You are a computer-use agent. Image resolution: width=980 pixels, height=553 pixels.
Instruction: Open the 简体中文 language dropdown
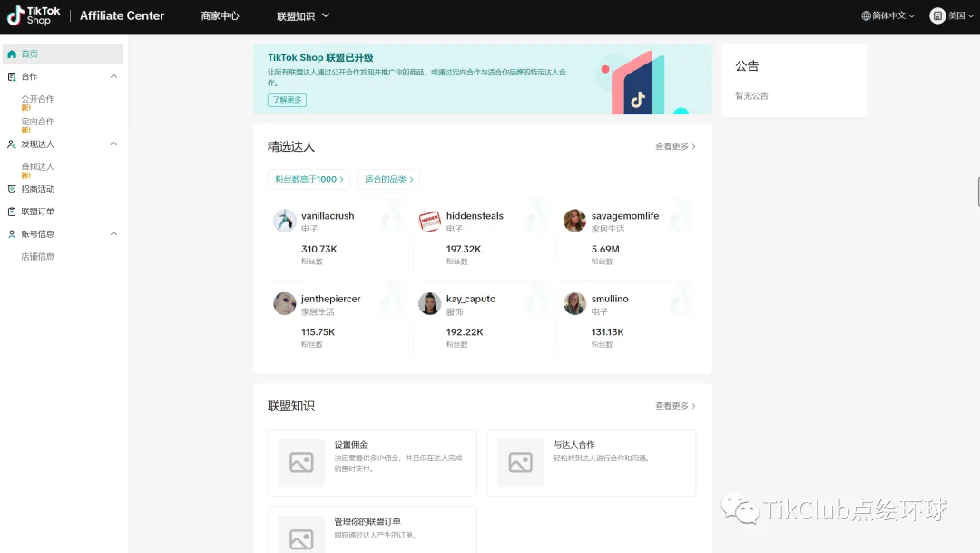[x=888, y=15]
